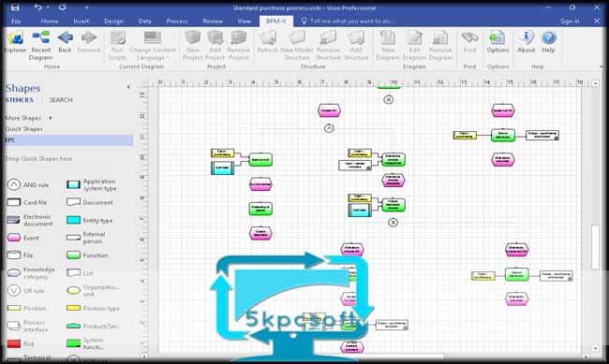Click the vertical scrollbar down arrow

[x=595, y=348]
